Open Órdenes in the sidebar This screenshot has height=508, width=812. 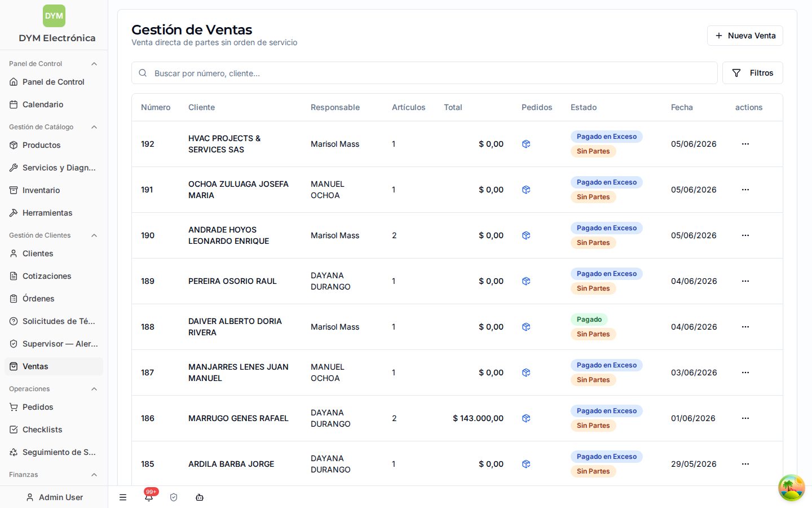click(54, 299)
